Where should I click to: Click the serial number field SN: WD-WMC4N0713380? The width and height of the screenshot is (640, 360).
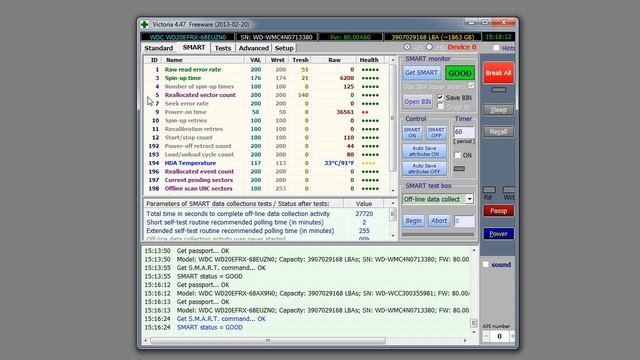click(x=276, y=37)
